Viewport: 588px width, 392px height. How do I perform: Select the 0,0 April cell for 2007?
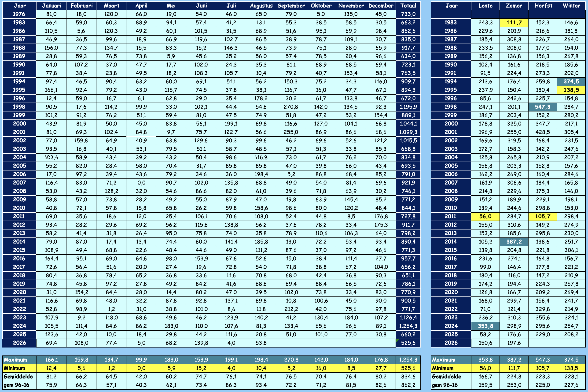coord(141,183)
